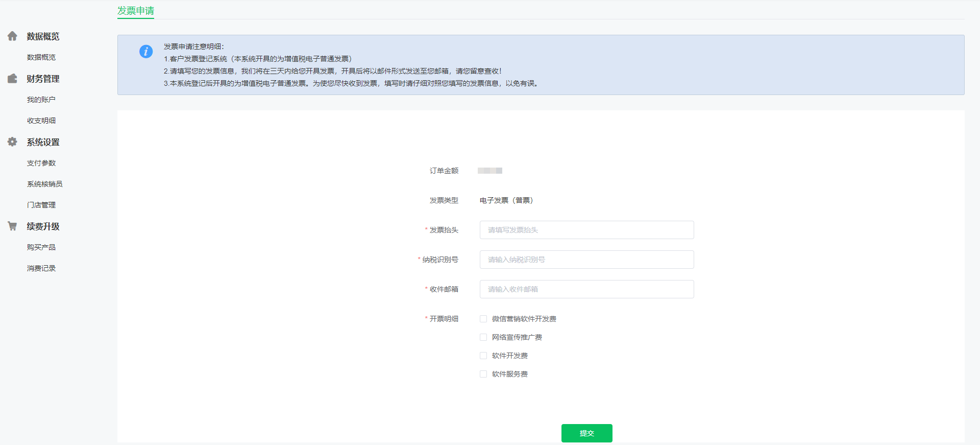Open 消费记录 page
Screen dimensions: 980x445
(x=41, y=268)
